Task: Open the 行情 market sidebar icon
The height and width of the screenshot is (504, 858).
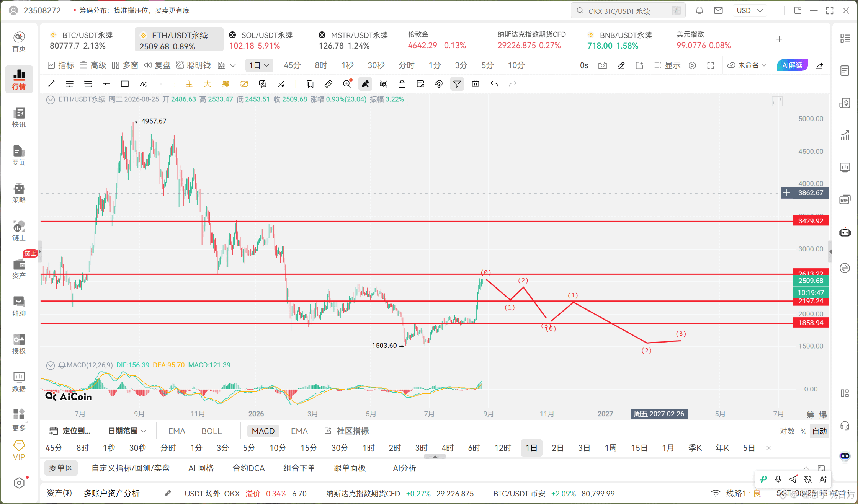Action: [19, 79]
